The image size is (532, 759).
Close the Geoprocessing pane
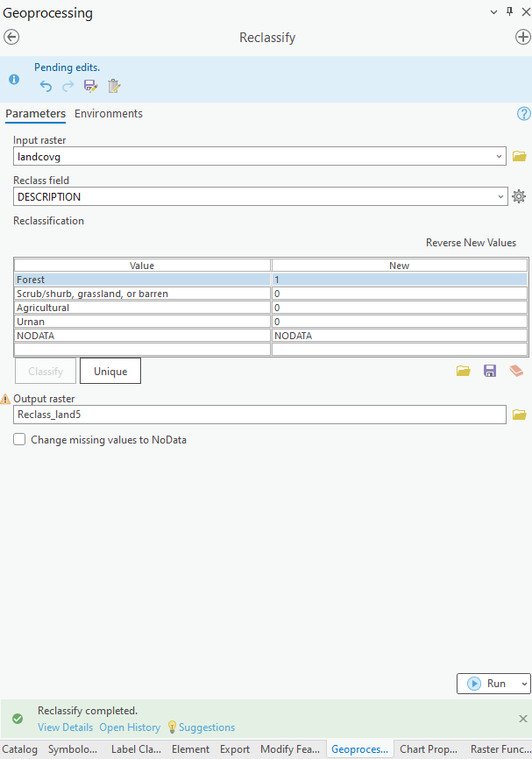[526, 11]
